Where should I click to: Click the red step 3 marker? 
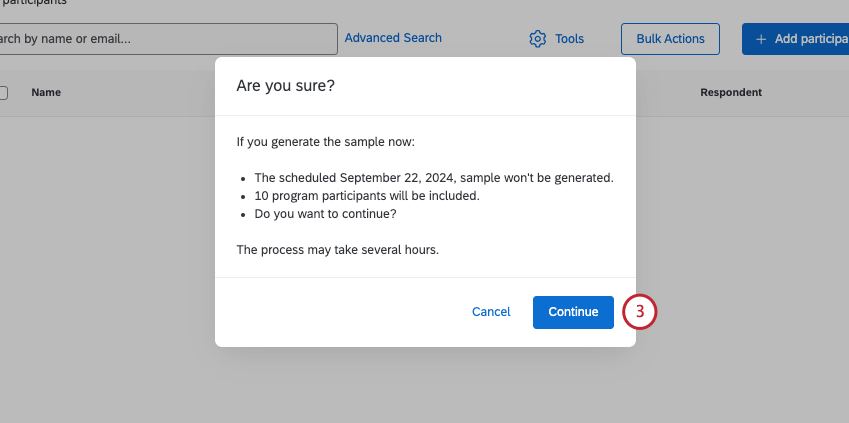click(x=640, y=312)
